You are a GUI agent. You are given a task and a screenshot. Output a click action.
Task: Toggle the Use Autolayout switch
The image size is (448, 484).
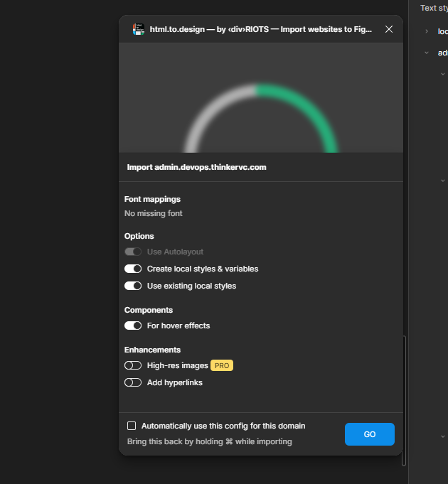pos(133,252)
